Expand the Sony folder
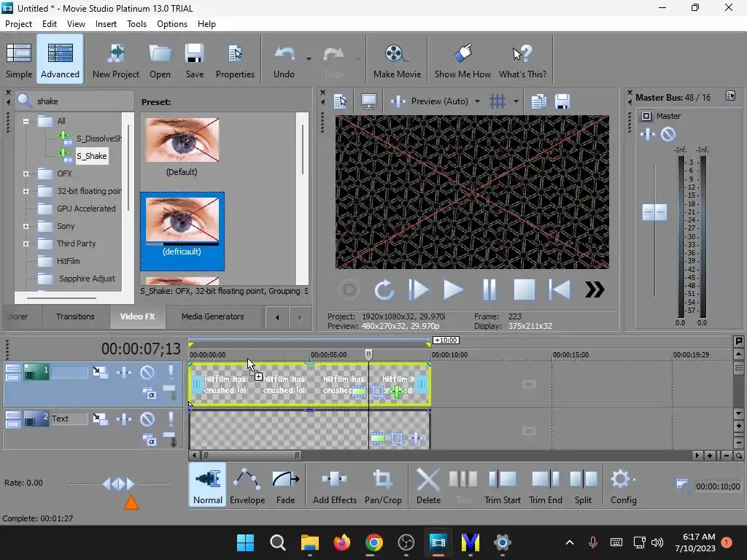 tap(26, 226)
